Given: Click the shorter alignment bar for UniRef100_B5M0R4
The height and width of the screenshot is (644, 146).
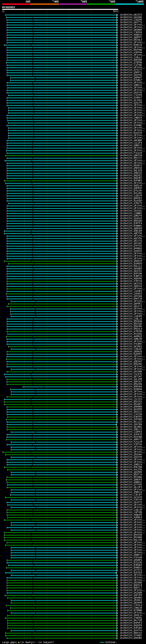Looking at the screenshot, I should pyautogui.click(x=70, y=387).
